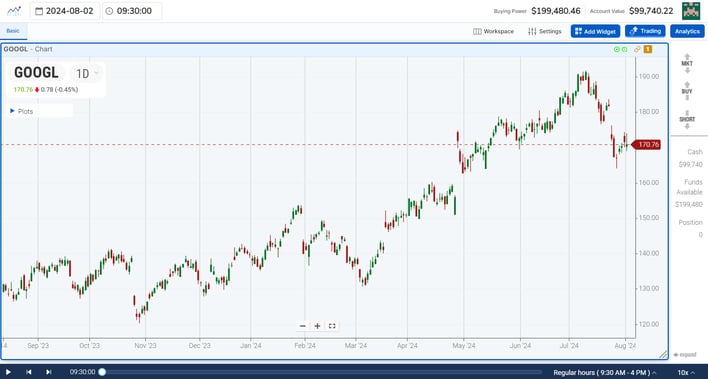The height and width of the screenshot is (379, 708).
Task: Zoom in chart with the plus icon
Action: click(x=317, y=326)
